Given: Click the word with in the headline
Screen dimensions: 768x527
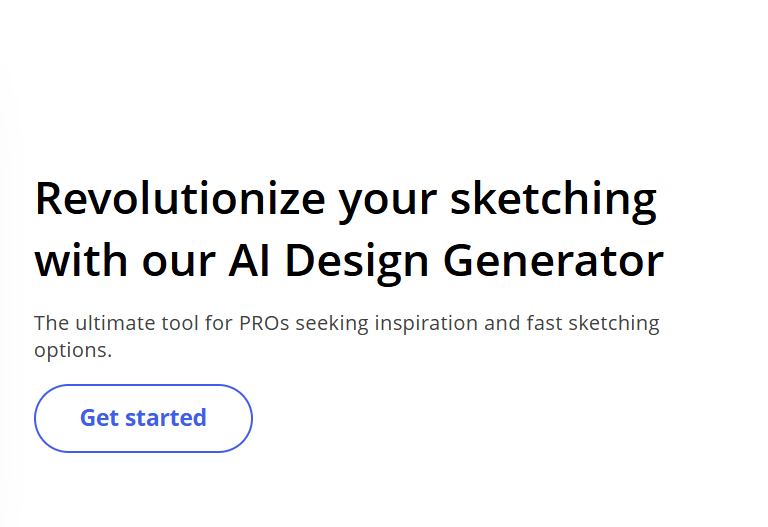Looking at the screenshot, I should 75,261.
